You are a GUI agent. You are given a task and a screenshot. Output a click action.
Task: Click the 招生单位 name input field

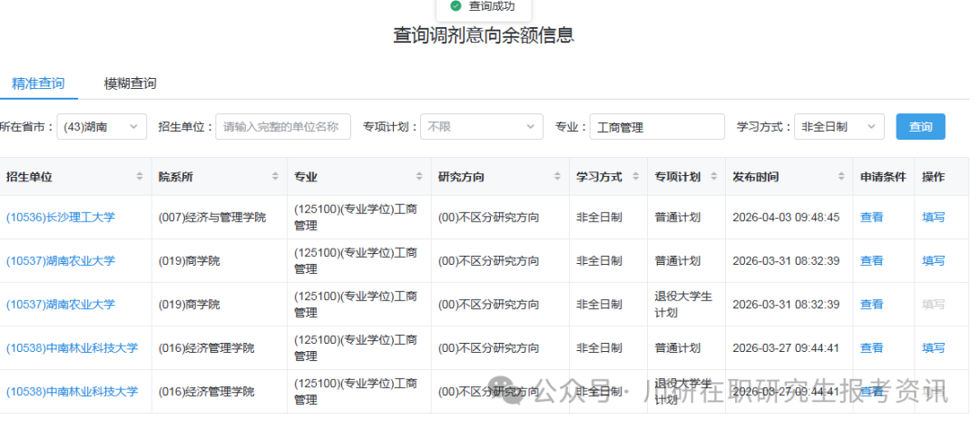283,127
